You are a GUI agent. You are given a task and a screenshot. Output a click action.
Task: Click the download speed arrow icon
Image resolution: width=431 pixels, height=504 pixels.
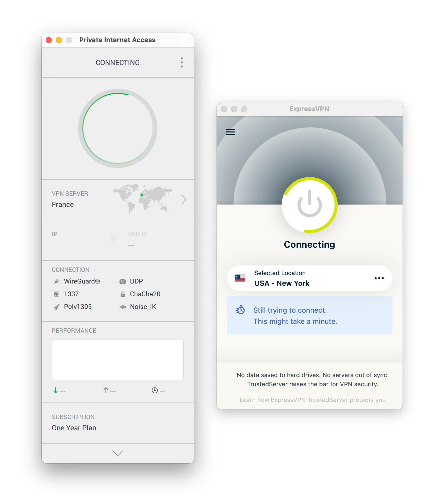(x=55, y=390)
